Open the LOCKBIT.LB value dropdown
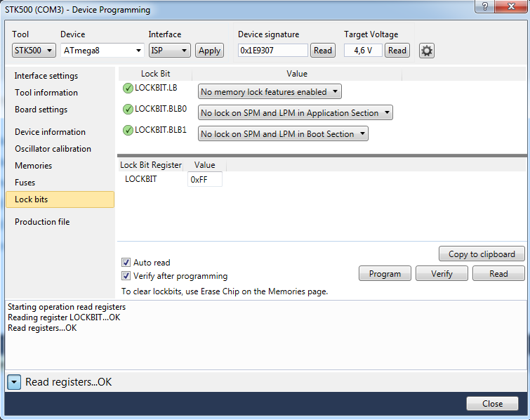Image resolution: width=530 pixels, height=420 pixels. pyautogui.click(x=270, y=91)
